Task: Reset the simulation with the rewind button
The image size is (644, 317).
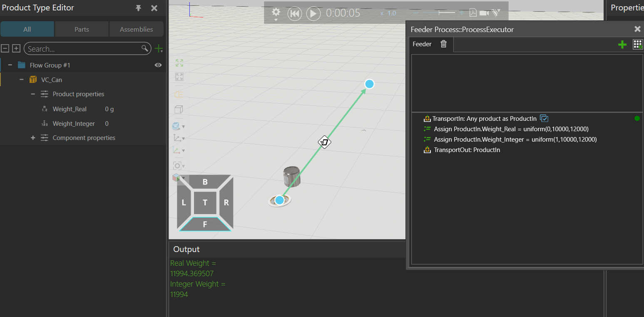Action: click(x=295, y=13)
